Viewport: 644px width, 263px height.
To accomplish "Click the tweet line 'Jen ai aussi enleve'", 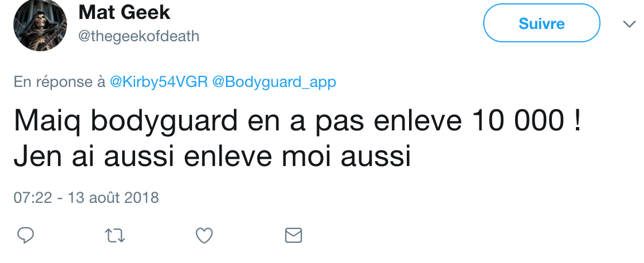I will [x=212, y=158].
